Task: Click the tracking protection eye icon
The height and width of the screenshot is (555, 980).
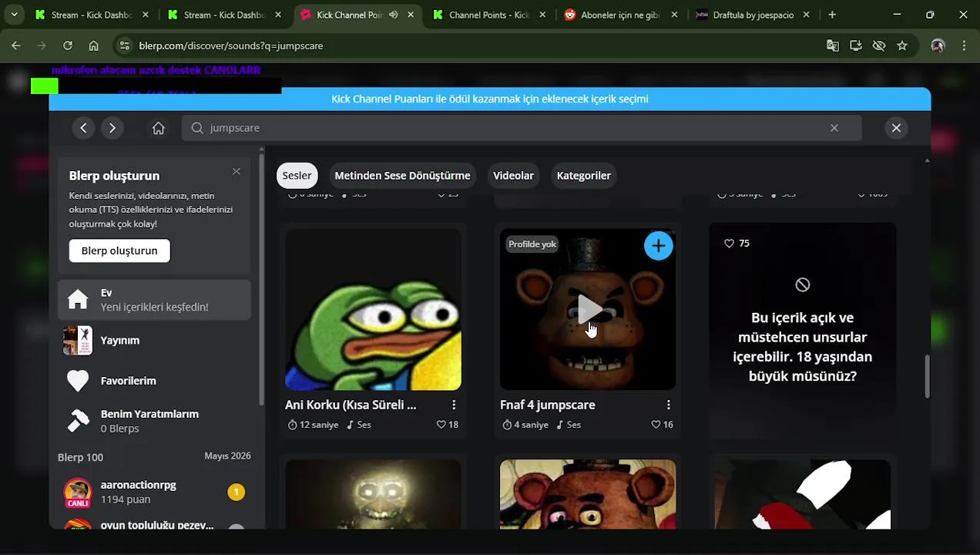Action: pyautogui.click(x=879, y=45)
